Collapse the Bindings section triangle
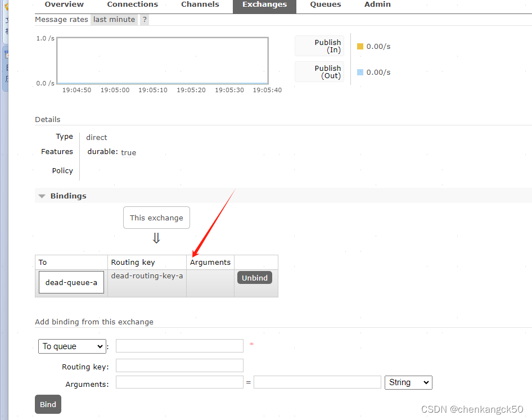 point(42,196)
